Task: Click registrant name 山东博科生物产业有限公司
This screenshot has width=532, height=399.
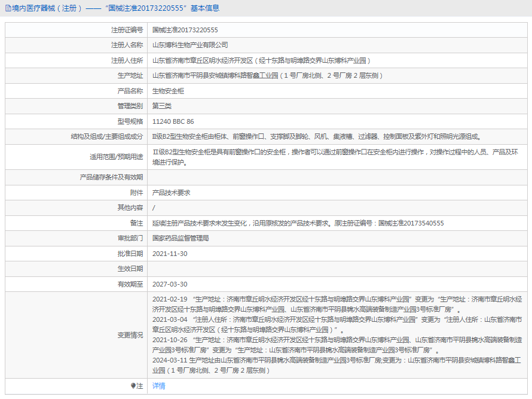Action: [190, 45]
